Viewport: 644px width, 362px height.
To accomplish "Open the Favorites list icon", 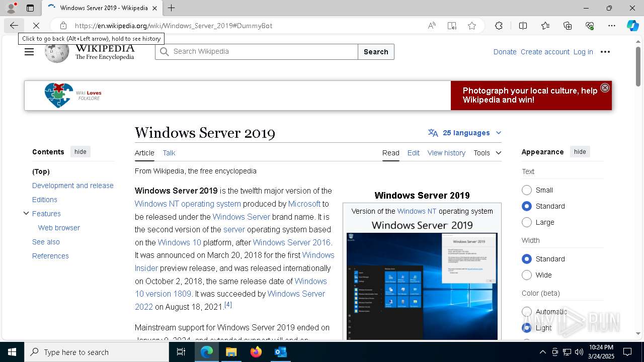I will click(545, 26).
